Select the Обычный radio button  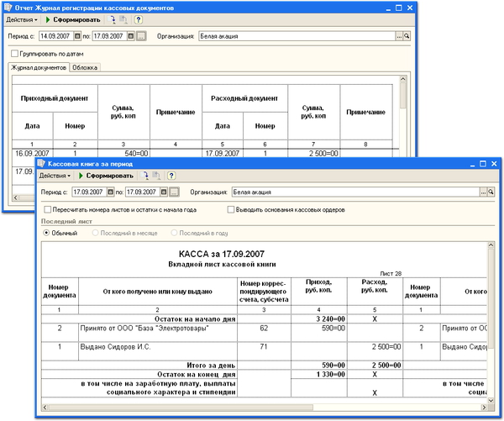tap(46, 233)
